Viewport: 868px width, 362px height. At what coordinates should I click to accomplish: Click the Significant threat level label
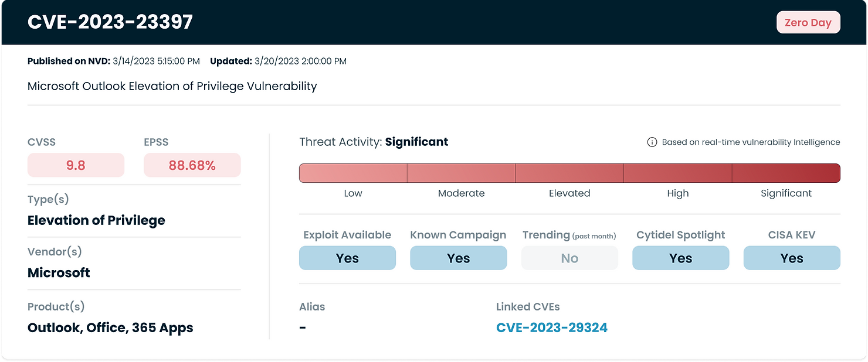(x=416, y=142)
